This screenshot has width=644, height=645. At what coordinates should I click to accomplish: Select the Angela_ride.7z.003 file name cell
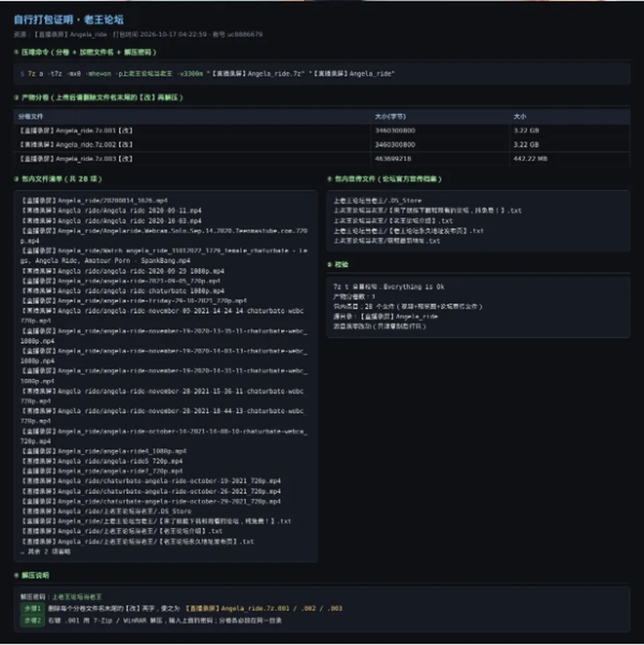pyautogui.click(x=76, y=158)
